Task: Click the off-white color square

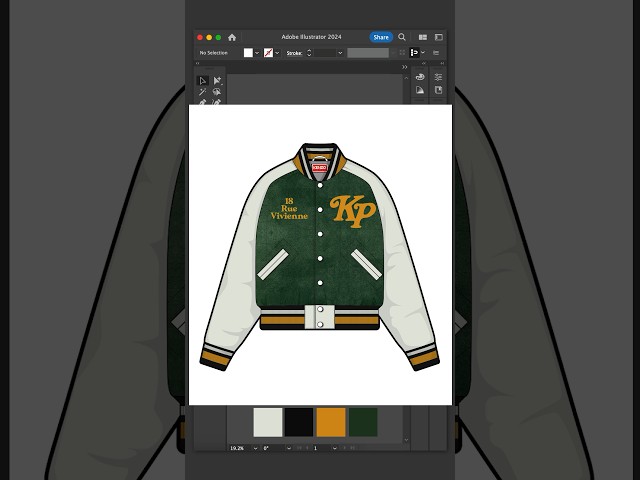Action: pos(268,422)
